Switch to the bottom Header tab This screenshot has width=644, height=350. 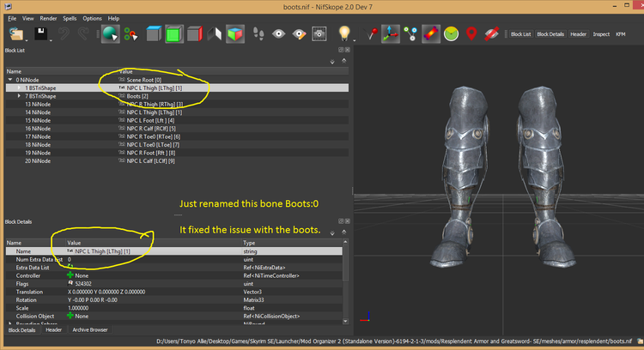click(x=53, y=330)
